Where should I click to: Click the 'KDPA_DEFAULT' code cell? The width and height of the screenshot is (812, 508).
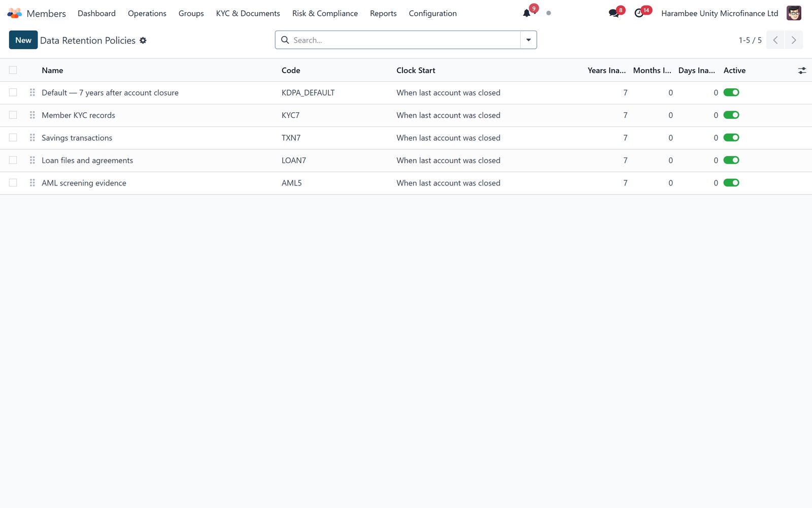tap(308, 92)
